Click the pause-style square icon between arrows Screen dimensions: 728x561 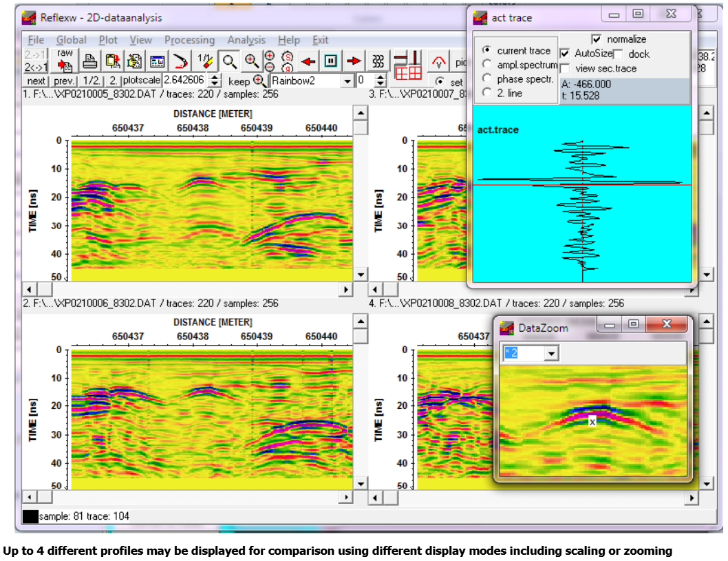(331, 62)
